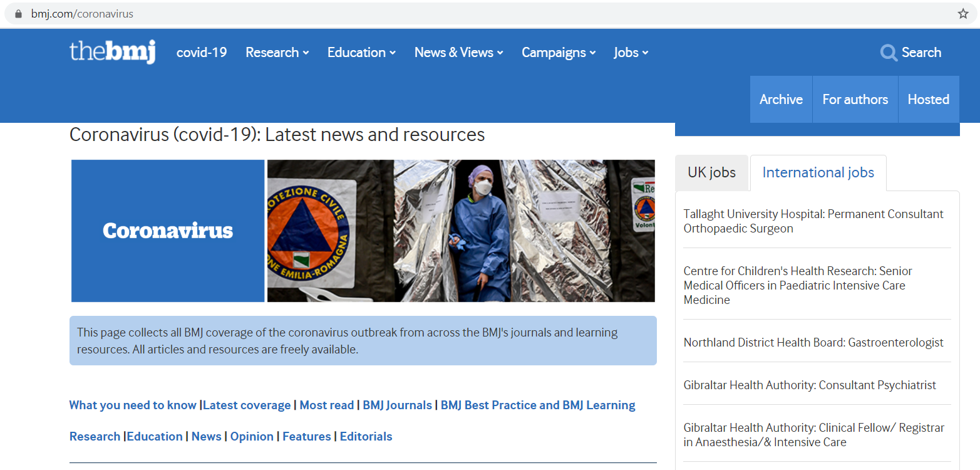Screen dimensions: 980x470
Task: Click the lock icon in address bar
Action: point(18,13)
